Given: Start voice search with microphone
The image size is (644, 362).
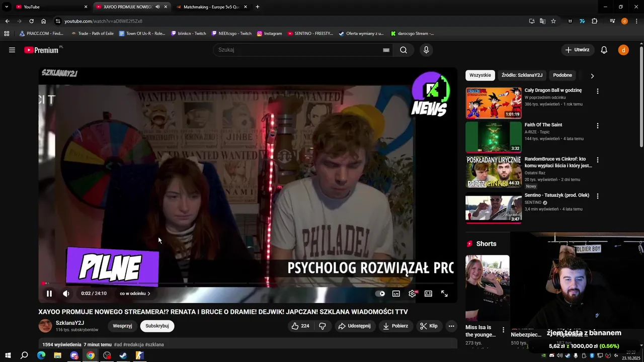Looking at the screenshot, I should (426, 50).
